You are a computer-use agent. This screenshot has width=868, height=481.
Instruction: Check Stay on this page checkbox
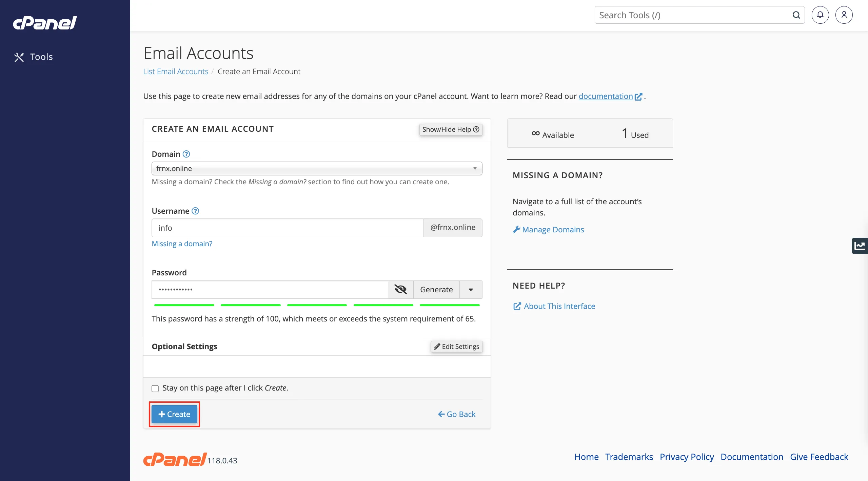pos(155,389)
